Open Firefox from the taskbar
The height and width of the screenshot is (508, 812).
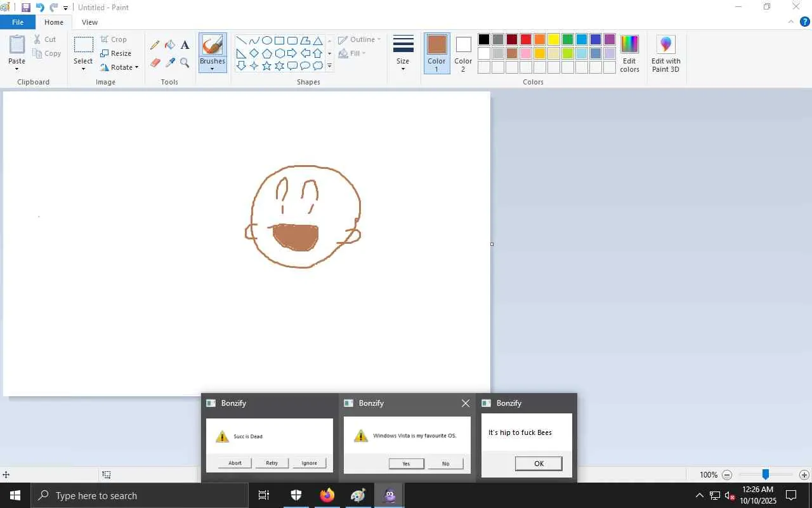point(327,495)
